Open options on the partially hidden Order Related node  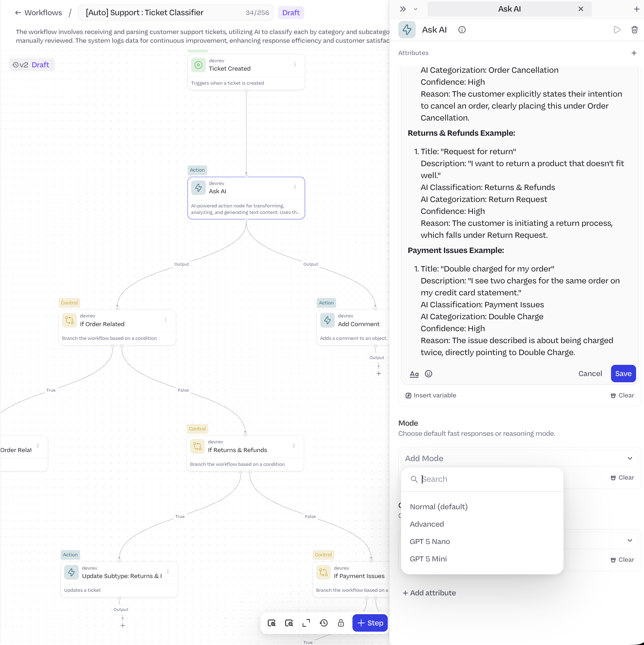[38, 446]
